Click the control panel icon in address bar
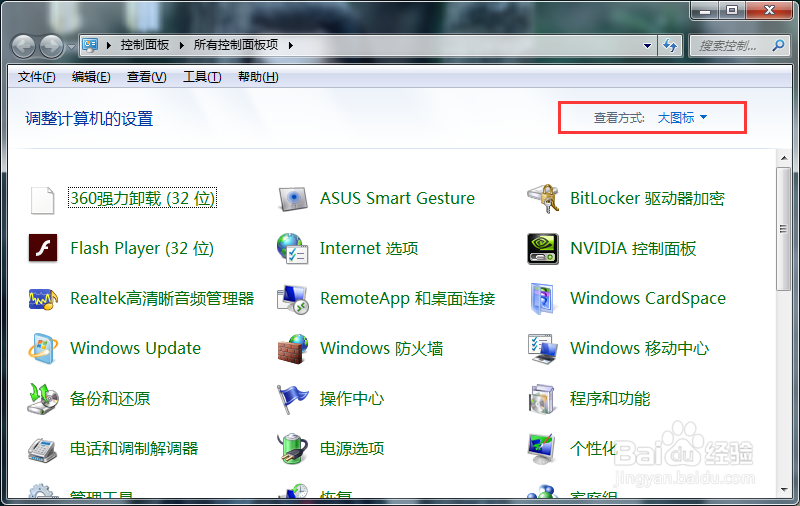Image resolution: width=800 pixels, height=506 pixels. (90, 45)
